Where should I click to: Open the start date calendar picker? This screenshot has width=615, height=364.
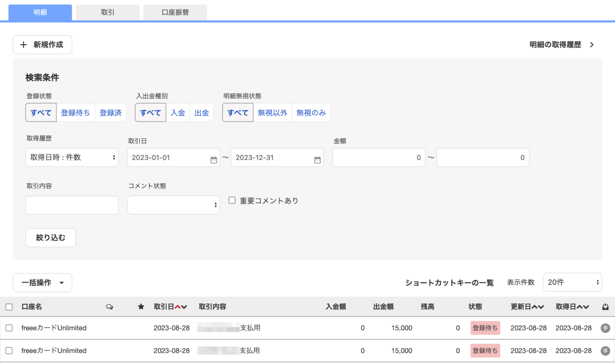click(x=214, y=160)
